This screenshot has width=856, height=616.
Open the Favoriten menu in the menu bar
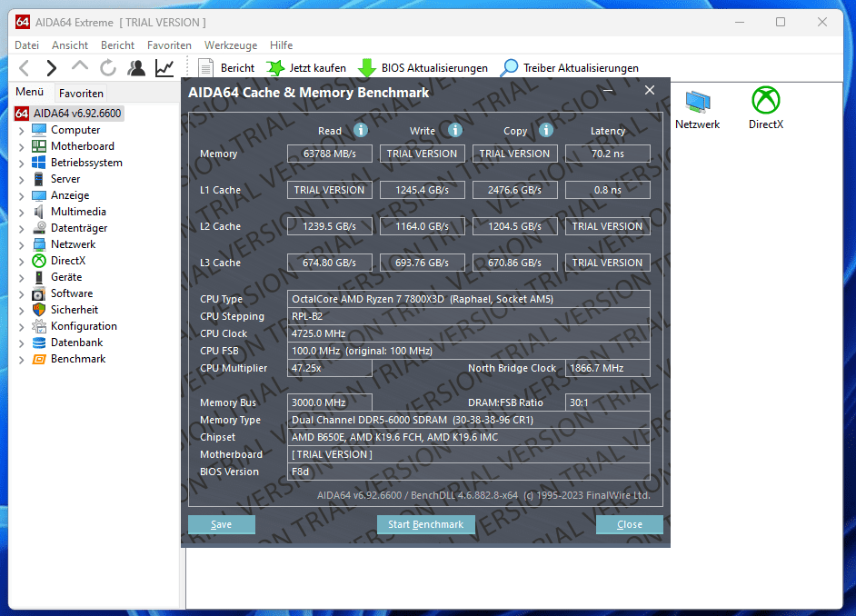click(x=169, y=45)
